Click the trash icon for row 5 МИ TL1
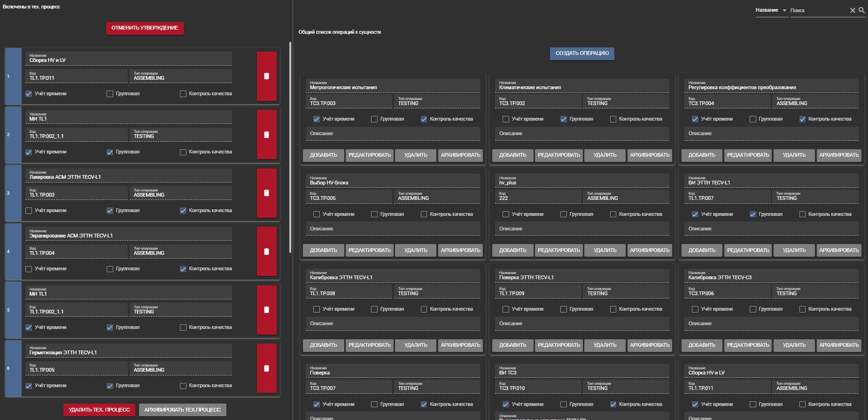The image size is (868, 420). click(x=266, y=310)
